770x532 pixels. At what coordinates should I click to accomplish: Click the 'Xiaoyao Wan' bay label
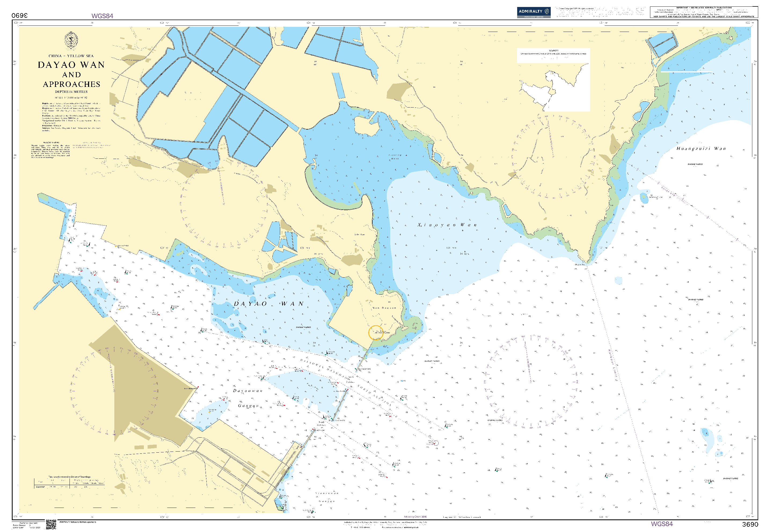[447, 225]
